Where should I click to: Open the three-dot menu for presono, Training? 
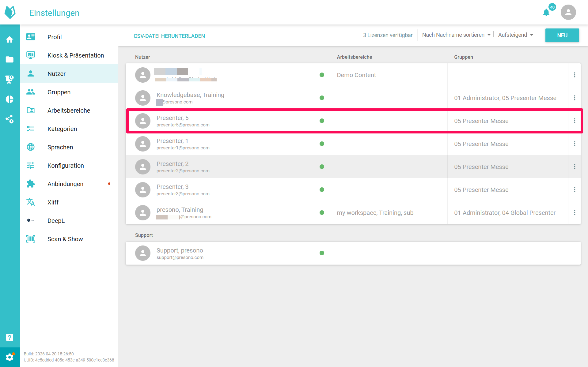[575, 213]
